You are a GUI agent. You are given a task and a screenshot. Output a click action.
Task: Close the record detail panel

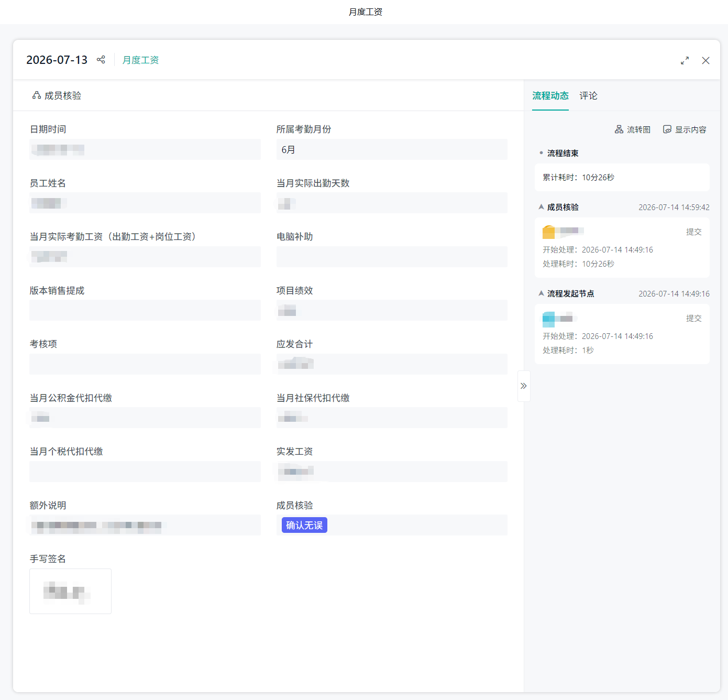[705, 60]
